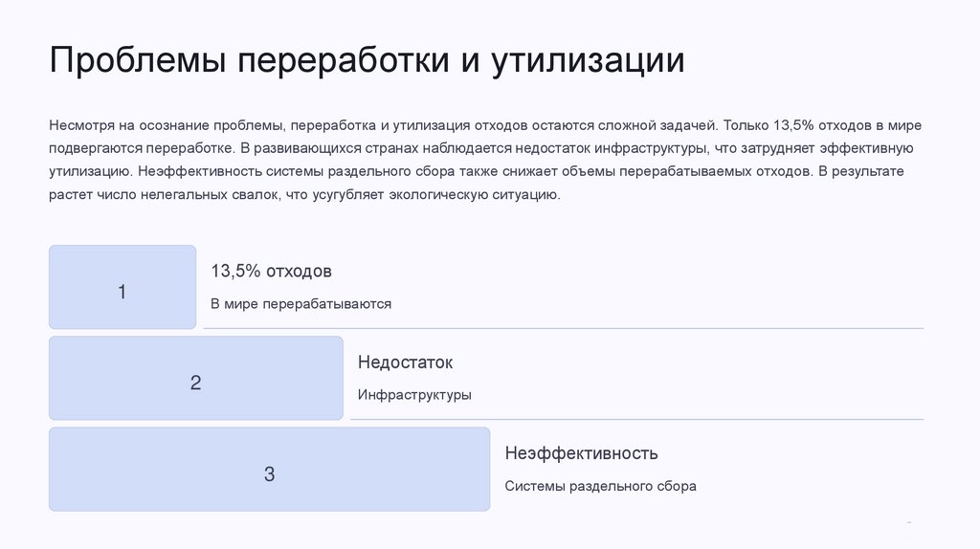The width and height of the screenshot is (980, 549).
Task: Click the "В мире перерабатываются" caption
Action: (x=301, y=303)
